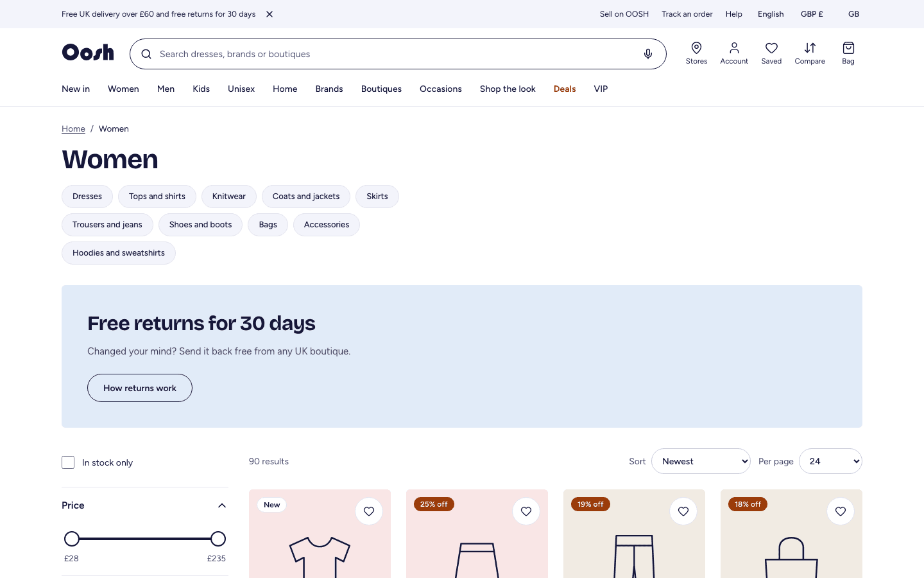Image resolution: width=924 pixels, height=578 pixels.
Task: Open the Men menu
Action: pyautogui.click(x=166, y=89)
